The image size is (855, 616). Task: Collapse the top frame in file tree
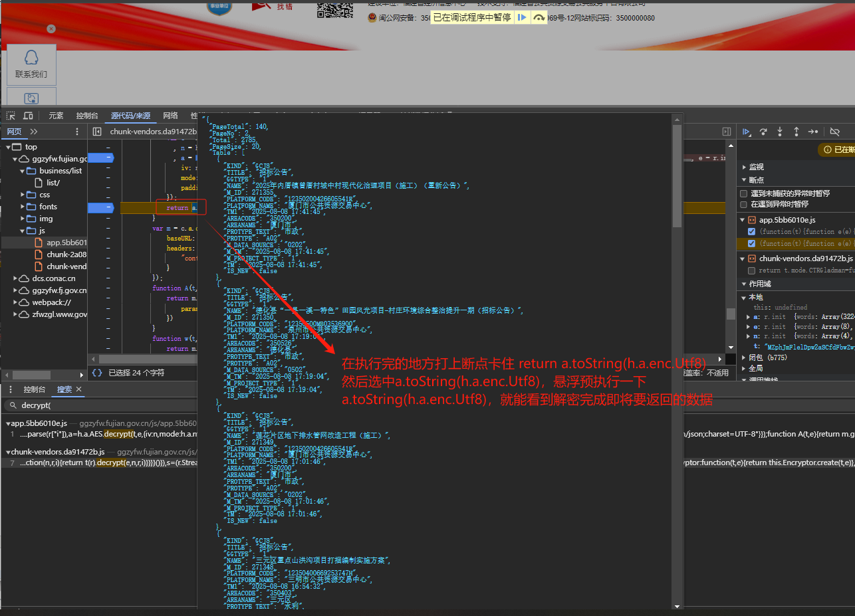9,147
